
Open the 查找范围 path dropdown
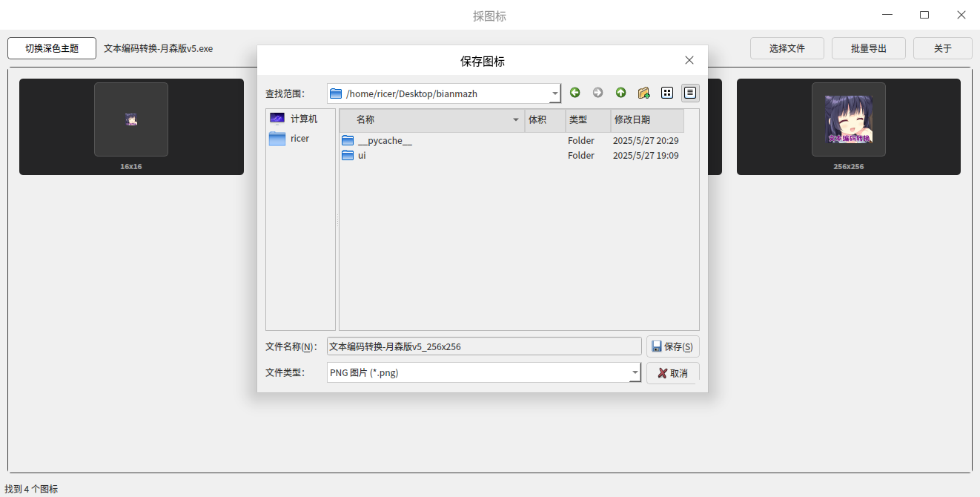click(x=554, y=93)
